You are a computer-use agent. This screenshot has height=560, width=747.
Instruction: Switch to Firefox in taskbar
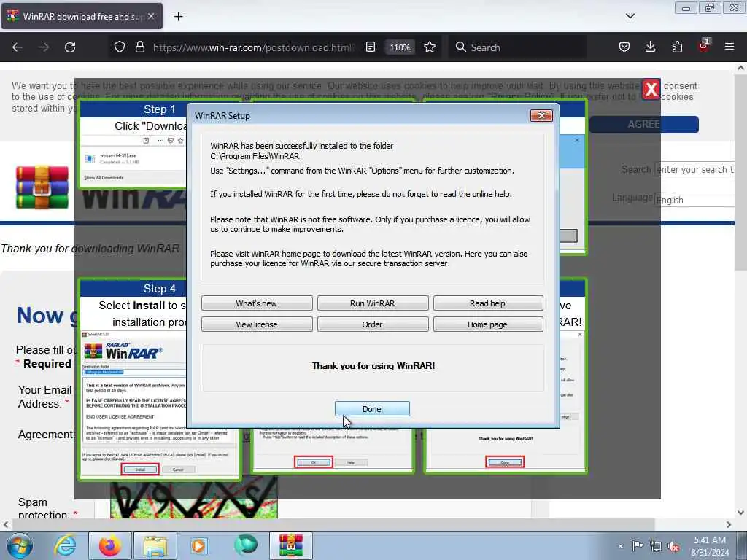pos(110,545)
